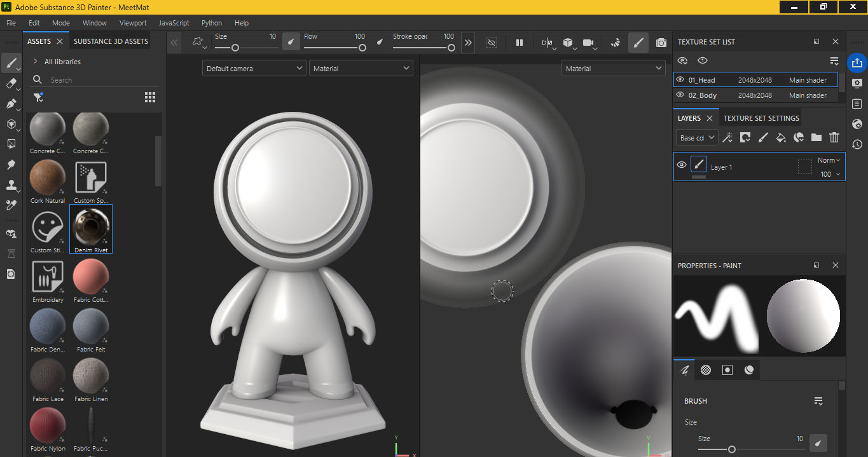
Task: Add a mask to layer
Action: click(745, 137)
